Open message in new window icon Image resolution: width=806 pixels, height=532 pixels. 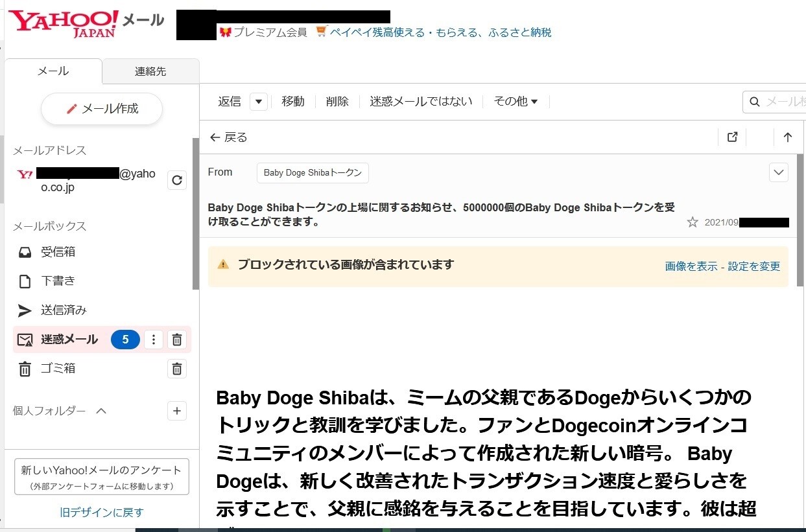[732, 137]
